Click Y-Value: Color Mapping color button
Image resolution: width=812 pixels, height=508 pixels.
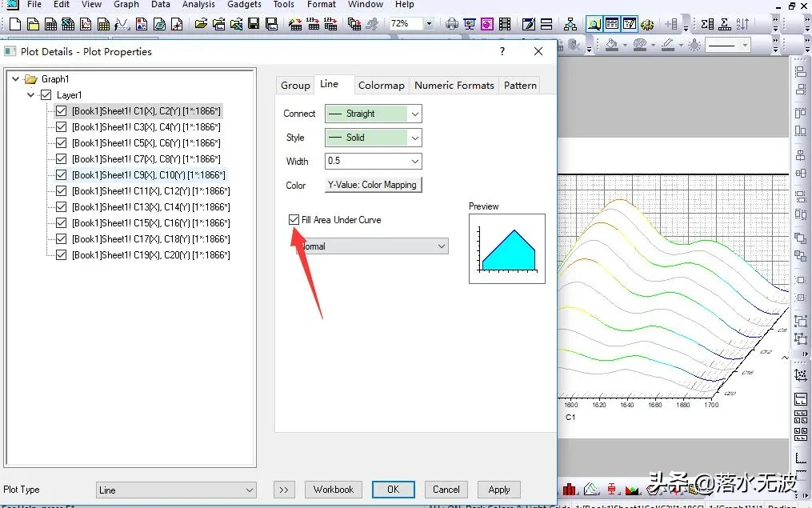coord(373,185)
